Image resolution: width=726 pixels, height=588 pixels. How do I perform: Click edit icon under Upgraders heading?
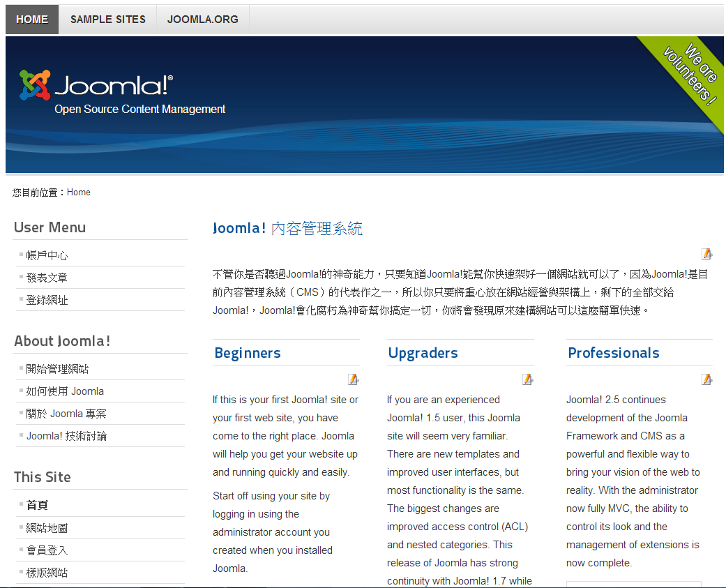pyautogui.click(x=528, y=379)
